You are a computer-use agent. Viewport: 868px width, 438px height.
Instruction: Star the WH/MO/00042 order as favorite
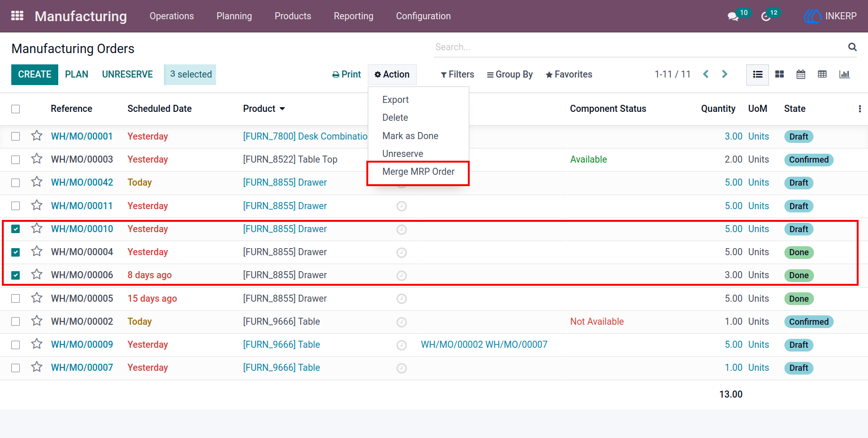click(37, 182)
